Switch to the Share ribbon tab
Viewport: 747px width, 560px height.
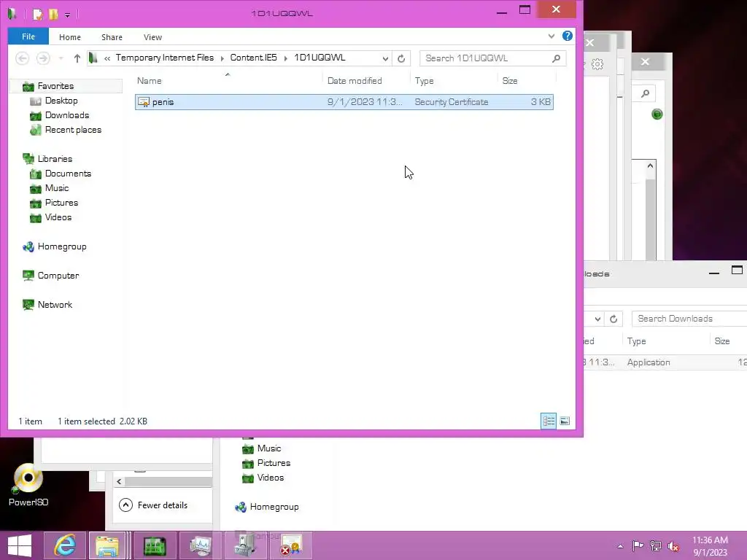point(112,37)
